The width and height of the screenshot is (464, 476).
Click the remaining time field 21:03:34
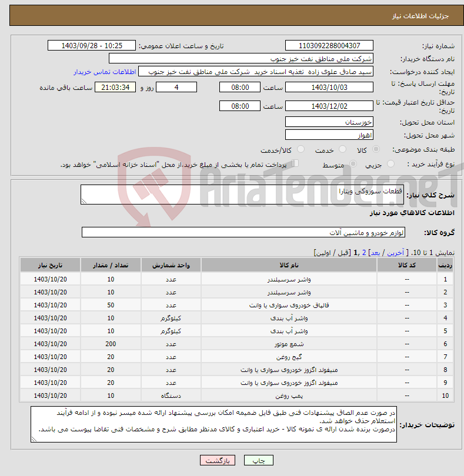coord(115,88)
